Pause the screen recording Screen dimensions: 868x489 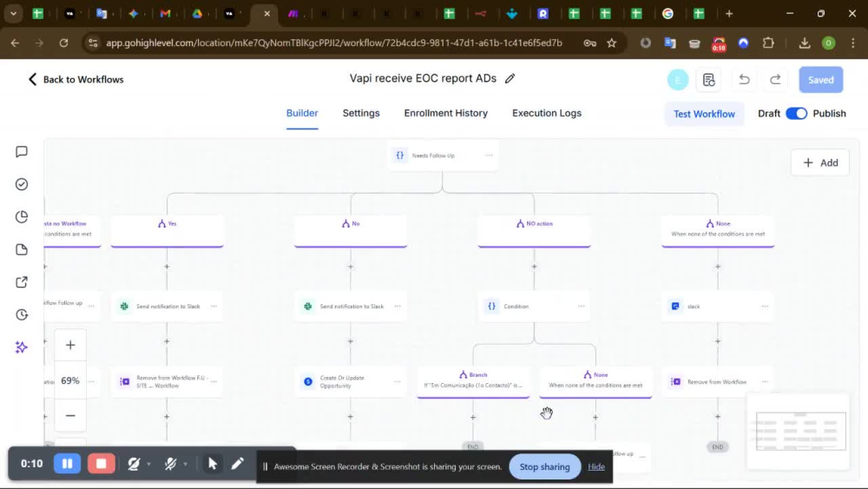(x=67, y=464)
